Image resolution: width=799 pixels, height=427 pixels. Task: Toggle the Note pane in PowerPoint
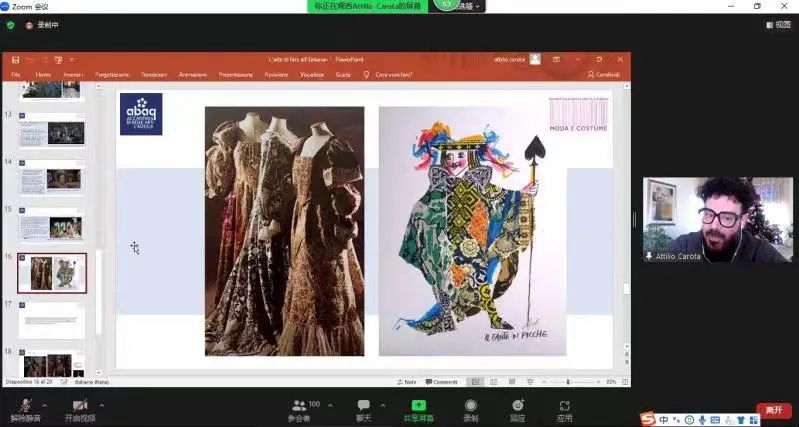coord(407,382)
